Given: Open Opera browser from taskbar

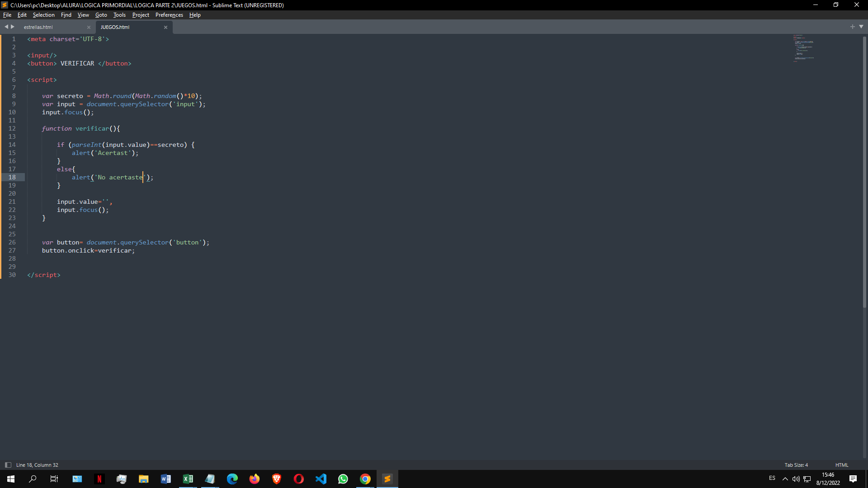Looking at the screenshot, I should coord(298,479).
